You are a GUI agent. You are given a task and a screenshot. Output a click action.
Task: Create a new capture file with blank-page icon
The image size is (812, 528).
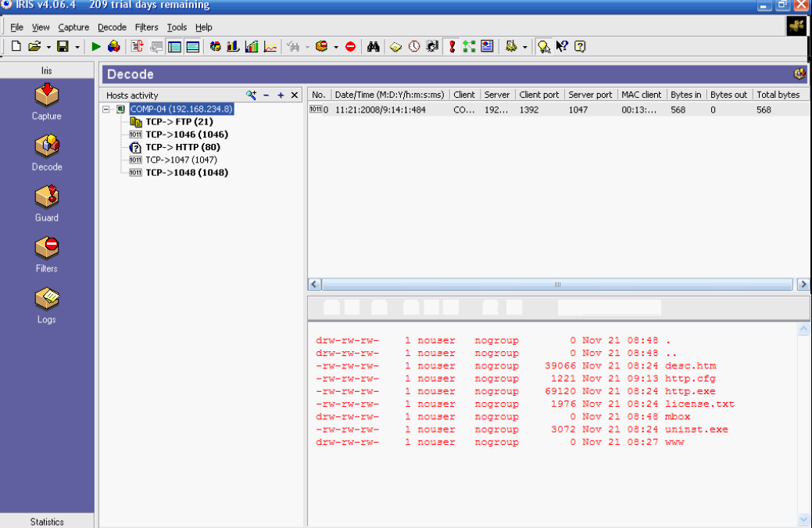(16, 46)
